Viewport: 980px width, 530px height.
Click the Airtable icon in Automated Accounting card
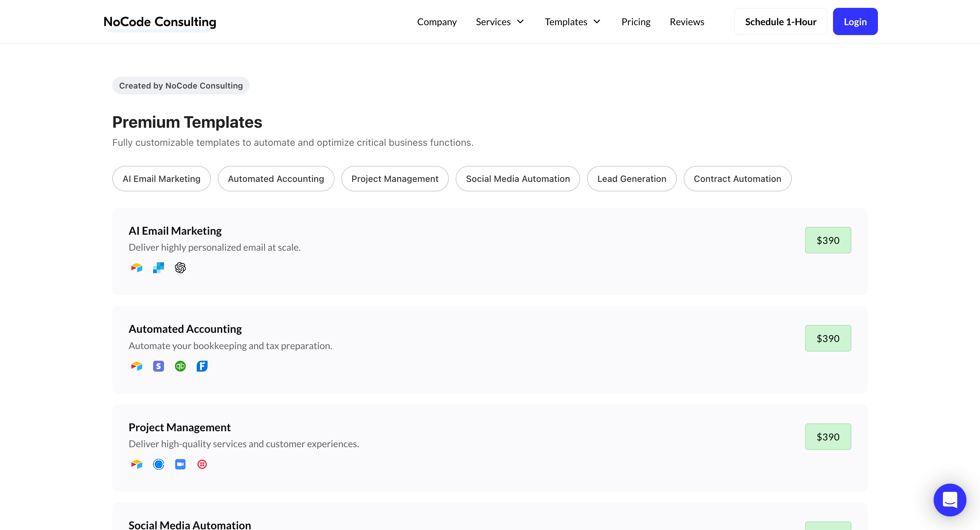coord(136,366)
